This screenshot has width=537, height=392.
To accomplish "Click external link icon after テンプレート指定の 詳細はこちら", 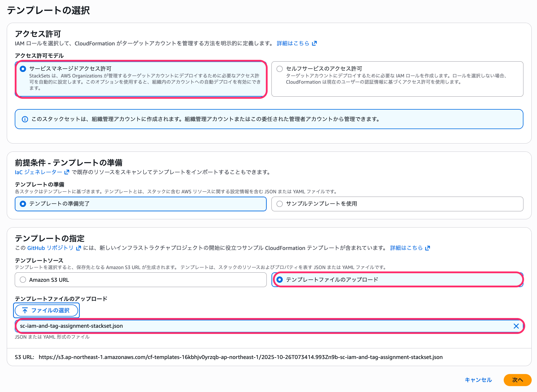I will [x=427, y=248].
